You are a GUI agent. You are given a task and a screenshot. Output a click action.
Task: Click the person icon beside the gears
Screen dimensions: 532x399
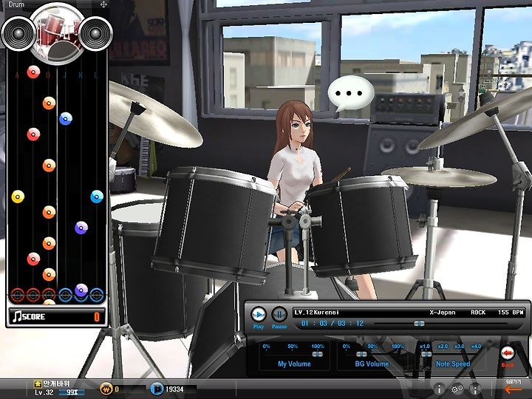coord(475,389)
